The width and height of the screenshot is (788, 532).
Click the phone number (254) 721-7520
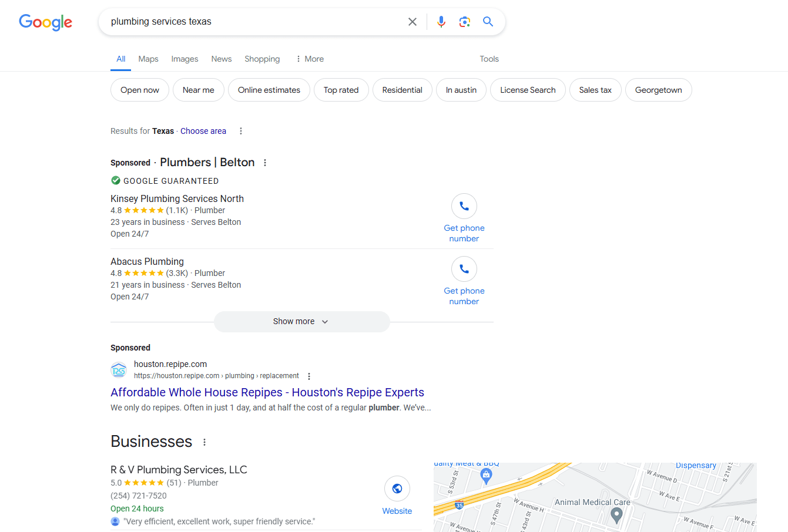coord(139,496)
